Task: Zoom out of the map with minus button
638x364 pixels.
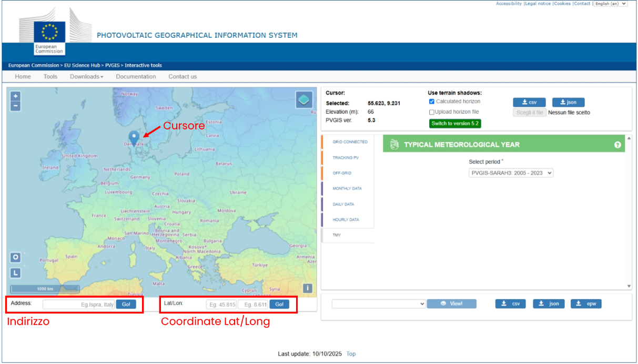Action: pyautogui.click(x=16, y=106)
